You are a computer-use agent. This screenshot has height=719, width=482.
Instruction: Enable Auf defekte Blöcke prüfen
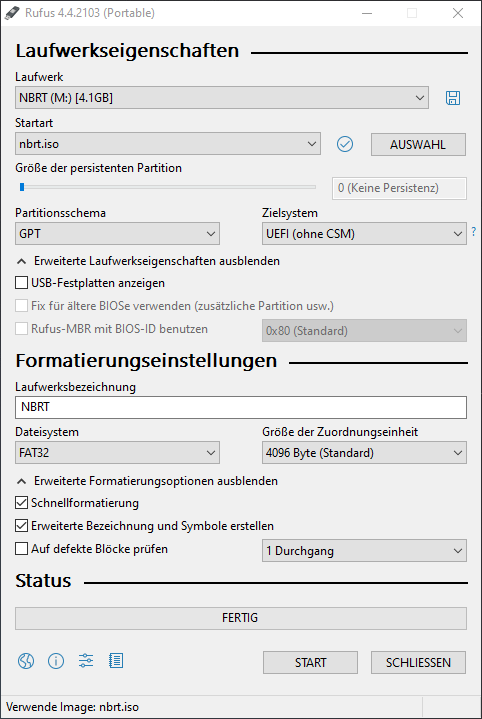[x=22, y=549]
